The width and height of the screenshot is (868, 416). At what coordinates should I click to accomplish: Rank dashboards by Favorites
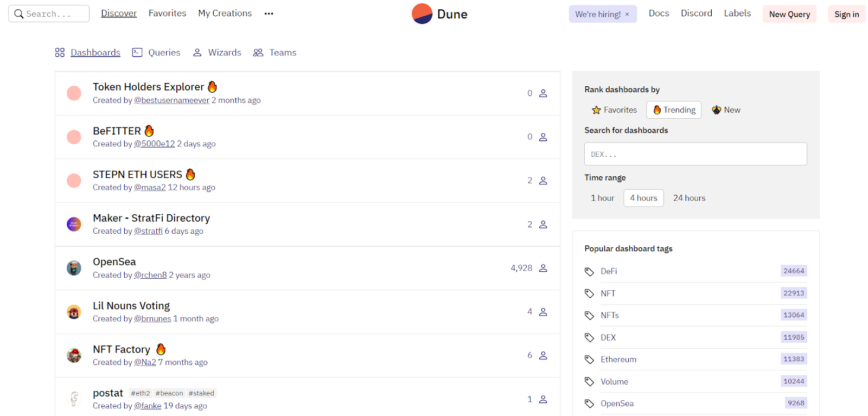point(614,110)
